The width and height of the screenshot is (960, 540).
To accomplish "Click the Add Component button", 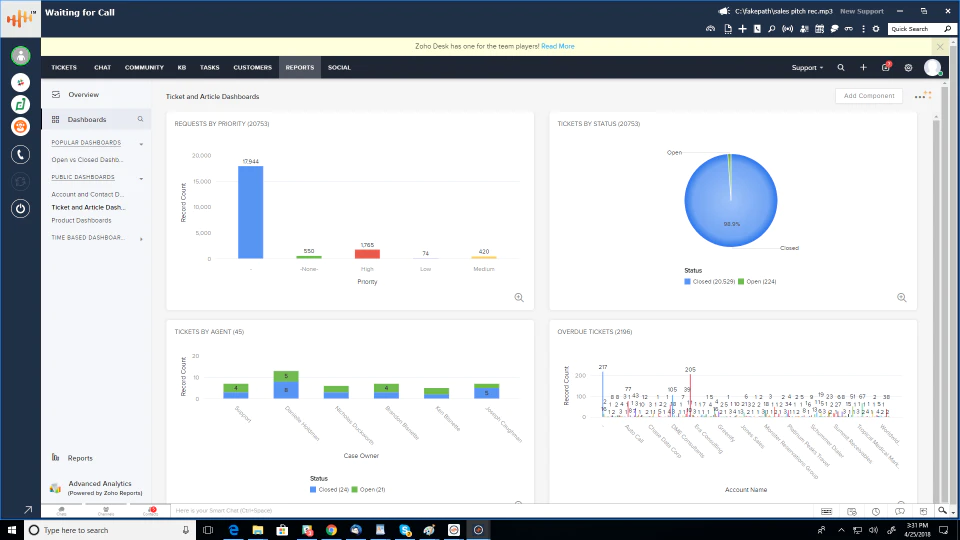I will pyautogui.click(x=869, y=96).
